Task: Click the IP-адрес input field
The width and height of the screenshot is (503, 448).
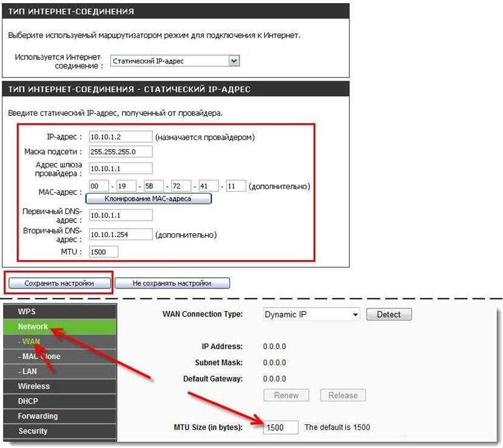Action: click(x=120, y=136)
